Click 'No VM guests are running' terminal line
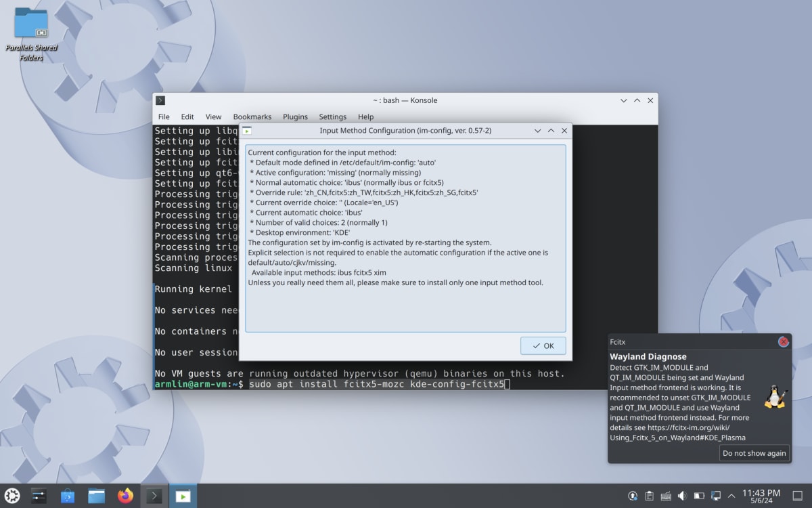Image resolution: width=812 pixels, height=508 pixels. click(359, 373)
